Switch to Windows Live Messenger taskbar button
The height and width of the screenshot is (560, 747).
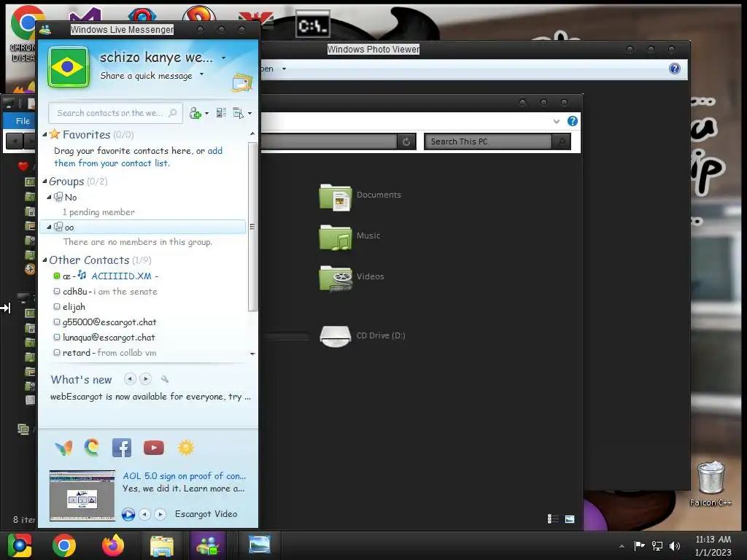pos(208,545)
